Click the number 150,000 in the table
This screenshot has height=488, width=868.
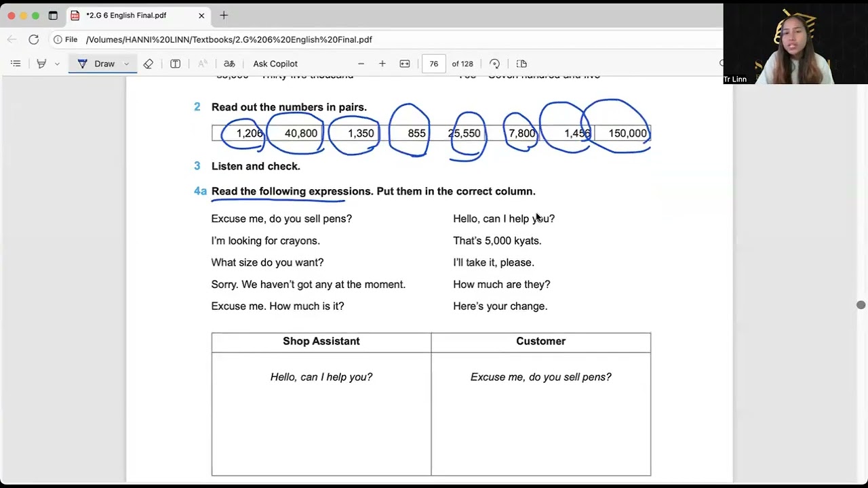(628, 134)
